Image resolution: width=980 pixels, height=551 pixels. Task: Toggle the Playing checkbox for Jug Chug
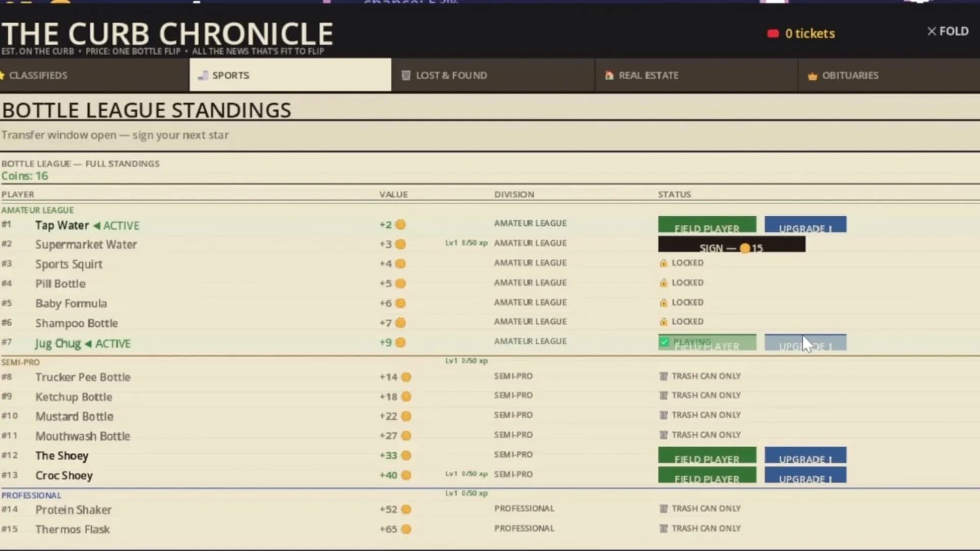coord(664,342)
